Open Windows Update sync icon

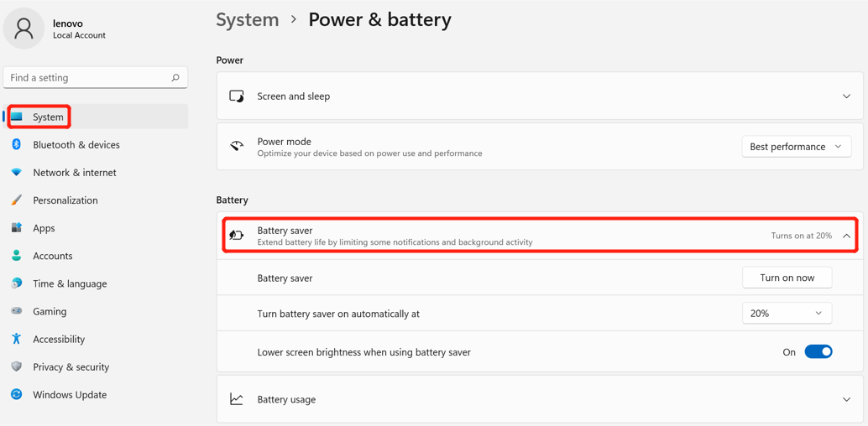(17, 394)
